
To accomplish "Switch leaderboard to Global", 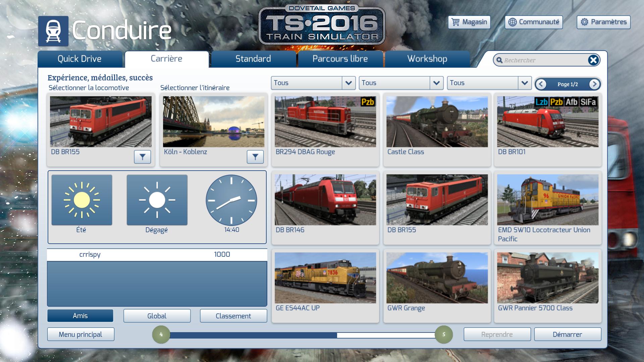I will (x=157, y=316).
